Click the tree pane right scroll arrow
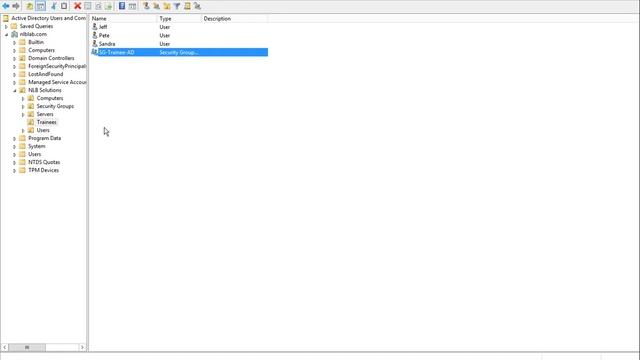 click(82, 347)
